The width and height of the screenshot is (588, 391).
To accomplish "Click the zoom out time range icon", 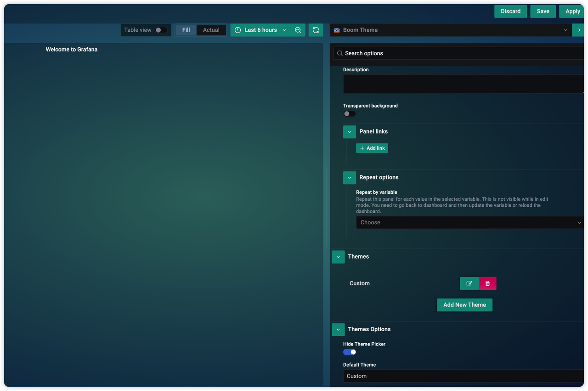I will [x=298, y=30].
